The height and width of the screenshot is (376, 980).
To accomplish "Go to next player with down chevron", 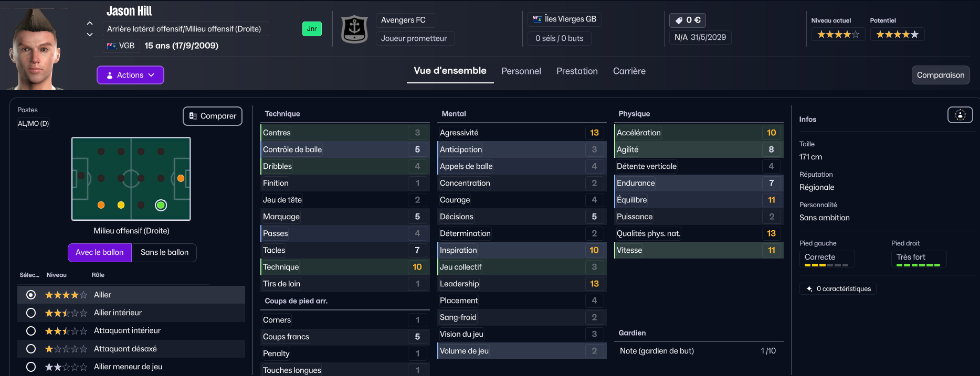I will pos(90,35).
